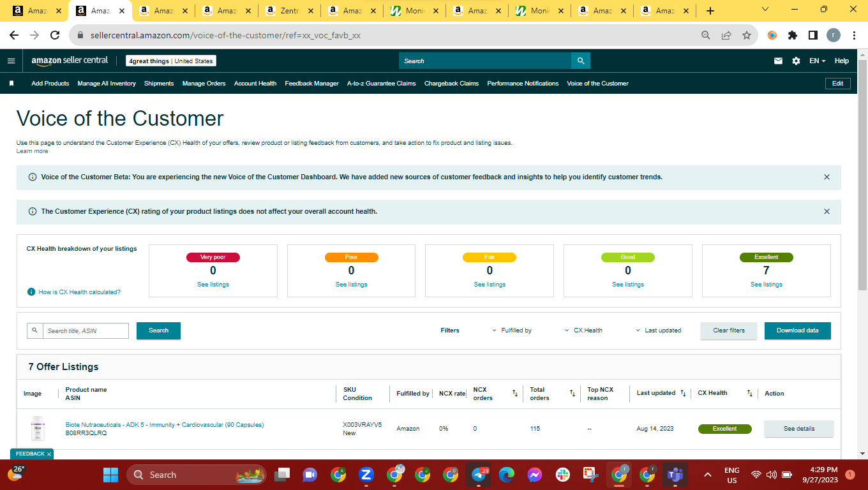Share this page via address bar icon
The width and height of the screenshot is (868, 490).
click(726, 36)
